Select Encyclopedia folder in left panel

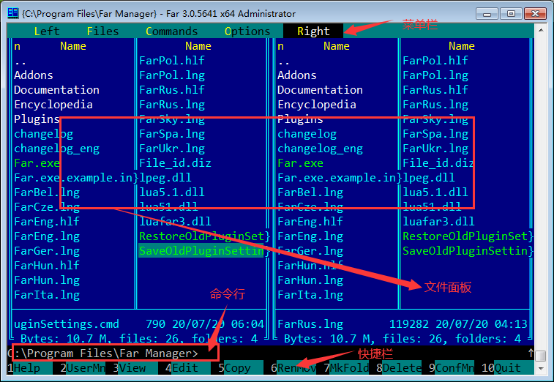click(x=53, y=105)
